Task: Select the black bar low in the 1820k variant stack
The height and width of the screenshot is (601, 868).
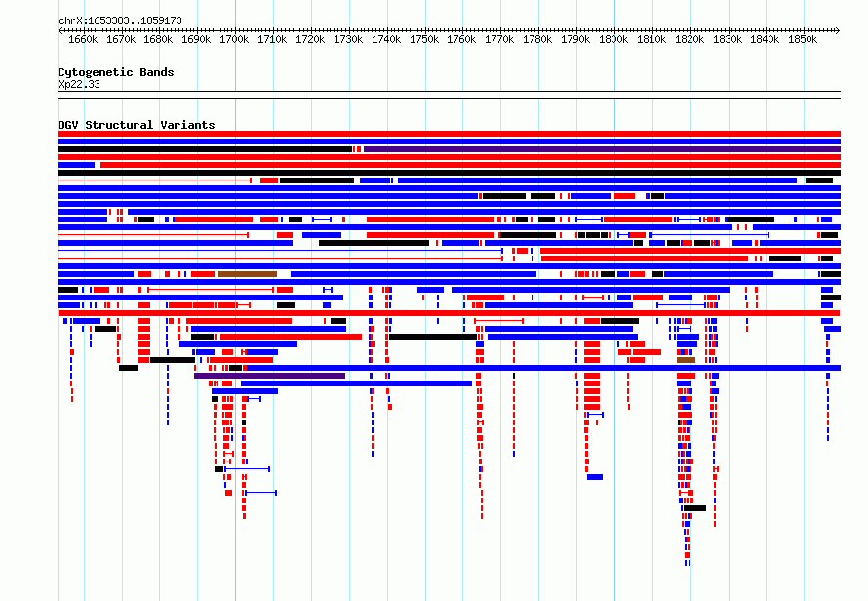Action: point(694,508)
